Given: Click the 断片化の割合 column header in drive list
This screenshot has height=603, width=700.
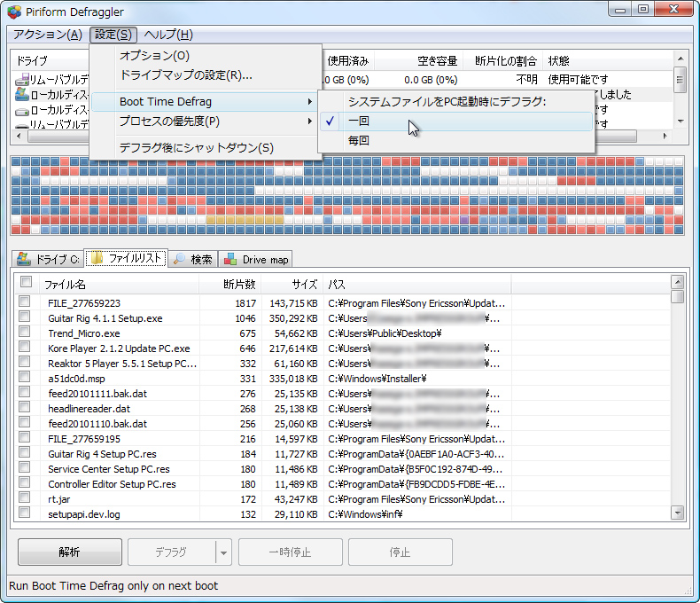Looking at the screenshot, I should coord(504,61).
